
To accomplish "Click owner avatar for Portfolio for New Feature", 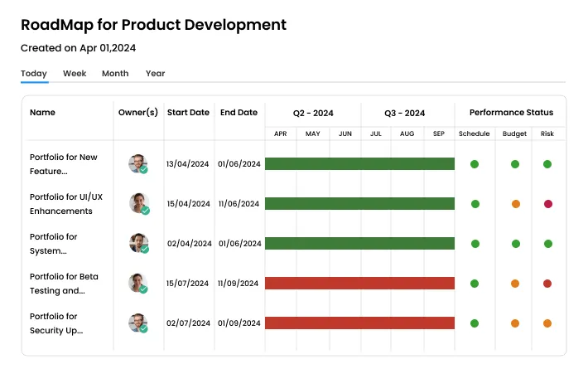I will (137, 163).
